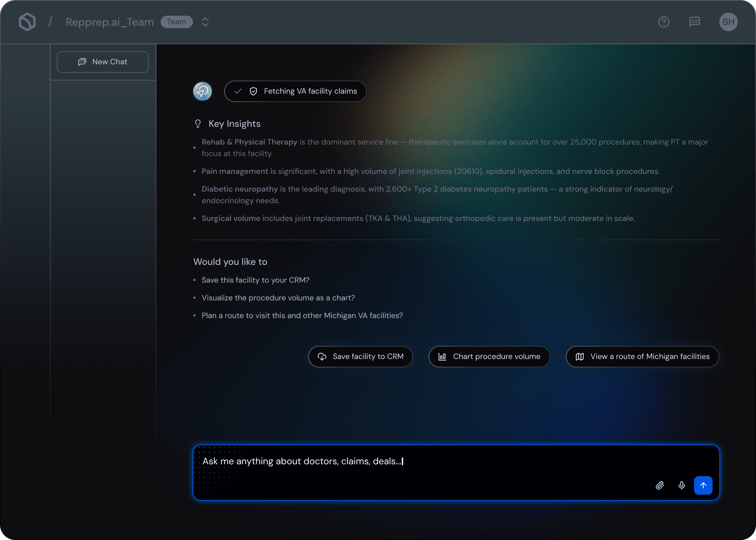Click View a route of Michigan facilities
The height and width of the screenshot is (540, 756).
pos(643,357)
